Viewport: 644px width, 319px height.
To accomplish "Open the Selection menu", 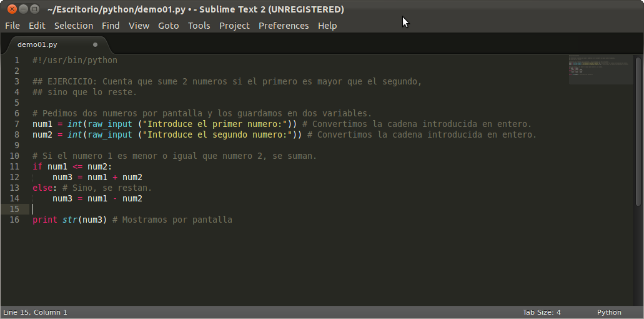I will (x=74, y=26).
